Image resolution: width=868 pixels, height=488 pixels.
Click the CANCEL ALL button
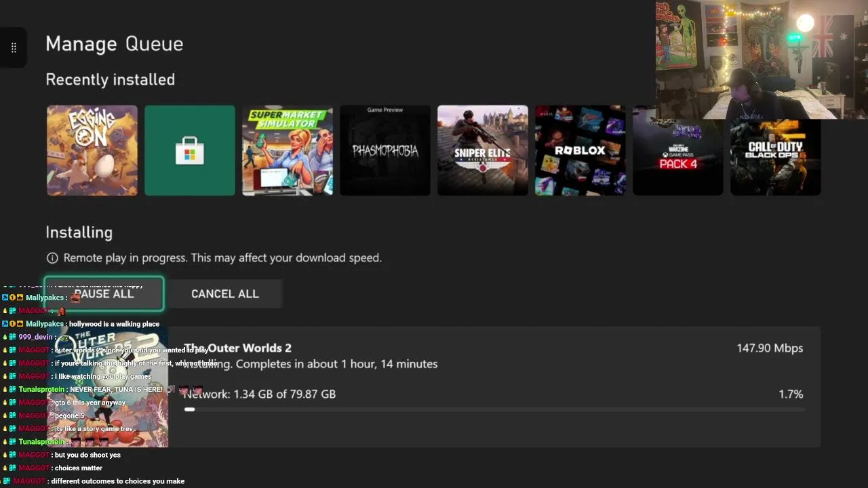pyautogui.click(x=225, y=293)
